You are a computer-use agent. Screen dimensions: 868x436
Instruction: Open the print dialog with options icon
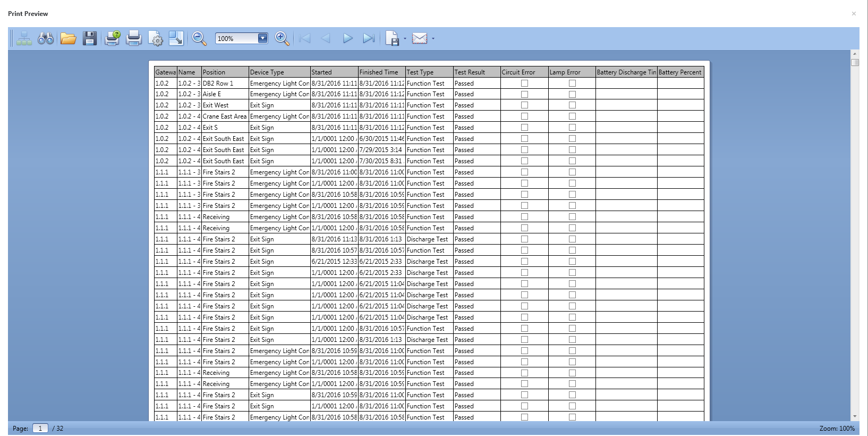113,38
